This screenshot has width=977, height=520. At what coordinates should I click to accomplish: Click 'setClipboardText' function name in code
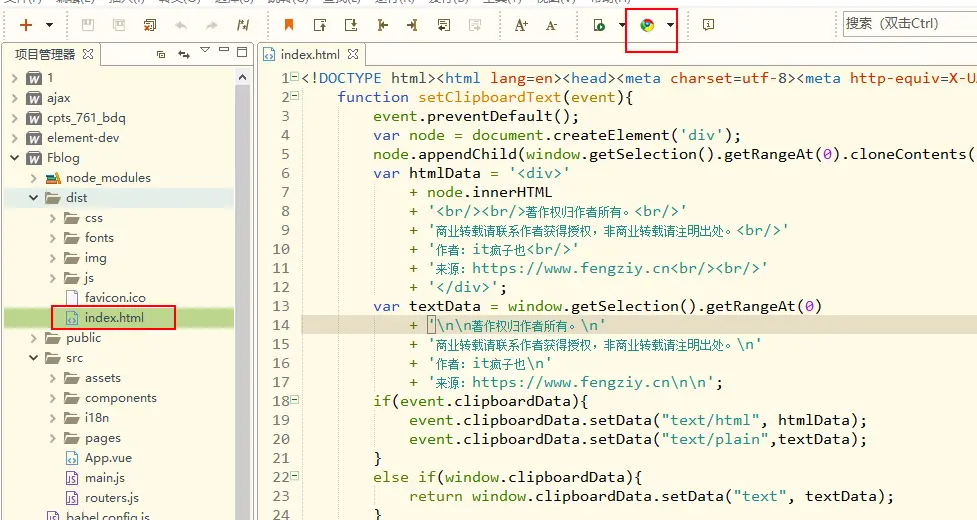click(x=490, y=97)
